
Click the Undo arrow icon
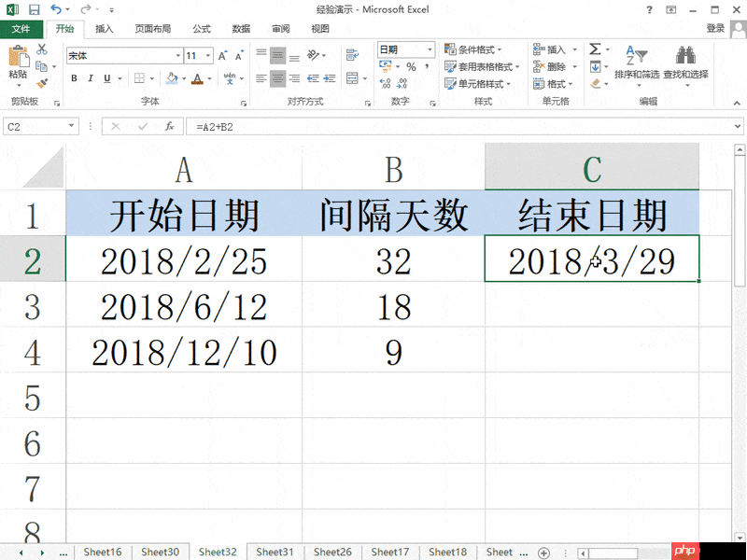(x=56, y=9)
